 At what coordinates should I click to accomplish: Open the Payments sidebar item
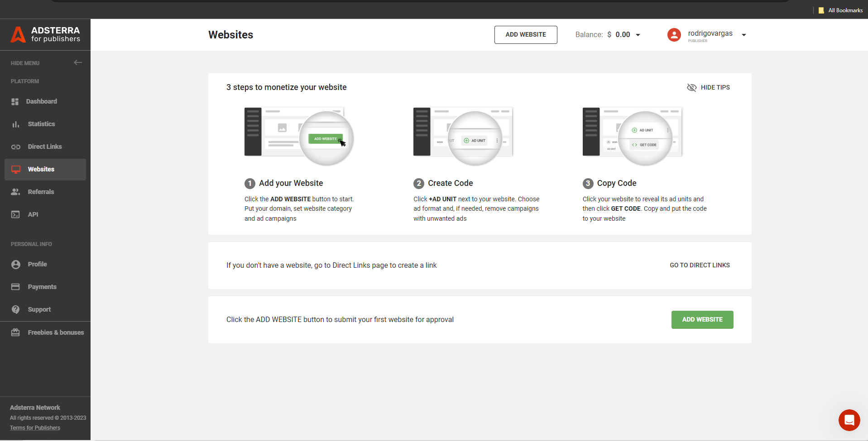pyautogui.click(x=45, y=287)
